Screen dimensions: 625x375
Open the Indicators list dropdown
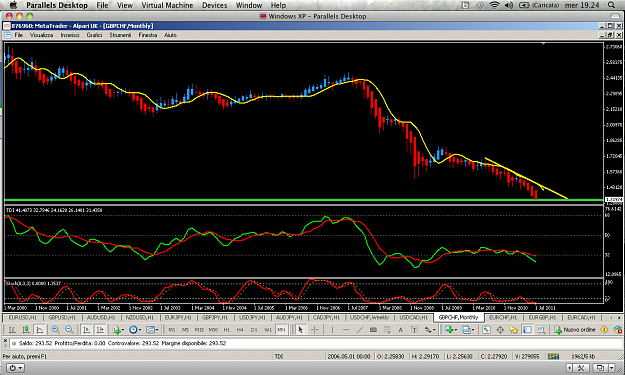coord(118,330)
